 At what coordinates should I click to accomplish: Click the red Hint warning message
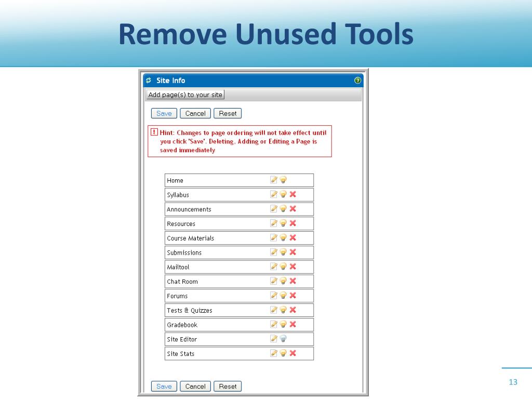(240, 141)
